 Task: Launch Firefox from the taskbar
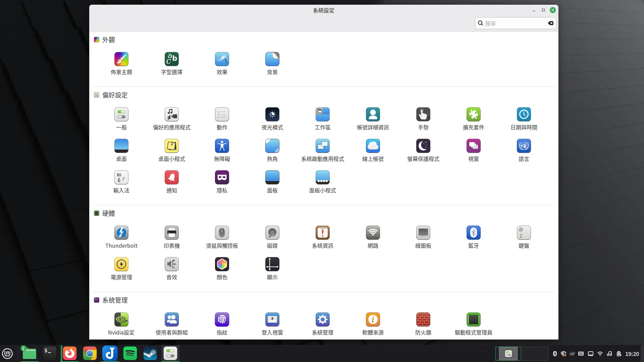(x=69, y=353)
